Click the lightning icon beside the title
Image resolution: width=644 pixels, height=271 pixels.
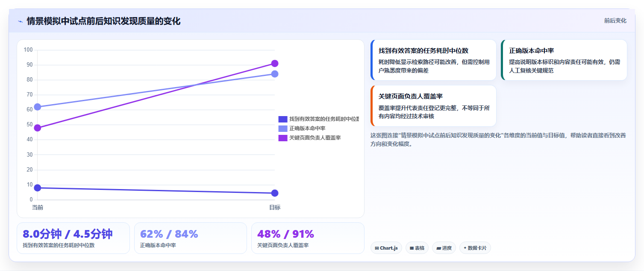click(x=20, y=21)
